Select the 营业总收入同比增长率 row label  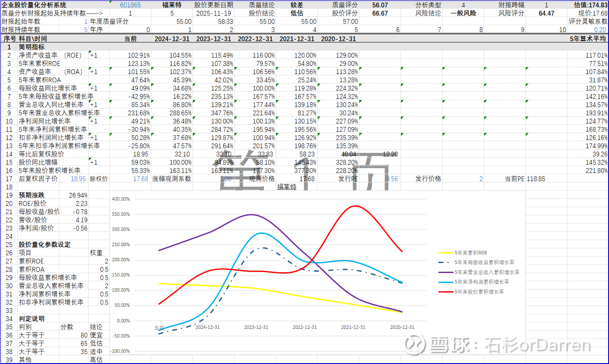click(51, 104)
